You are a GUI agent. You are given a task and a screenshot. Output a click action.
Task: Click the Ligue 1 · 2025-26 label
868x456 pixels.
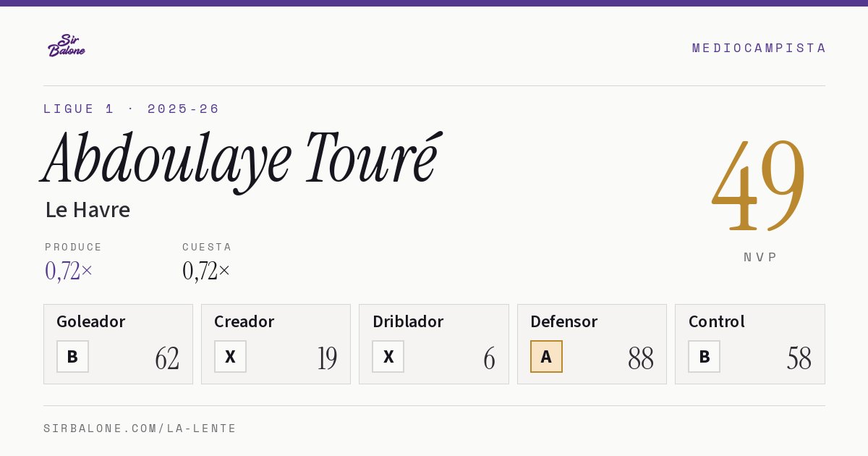click(131, 109)
